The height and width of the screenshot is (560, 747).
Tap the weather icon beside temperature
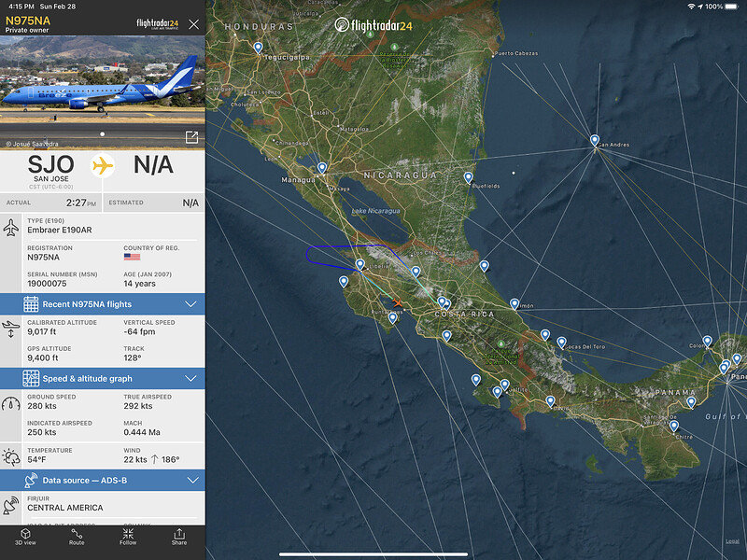tap(11, 457)
